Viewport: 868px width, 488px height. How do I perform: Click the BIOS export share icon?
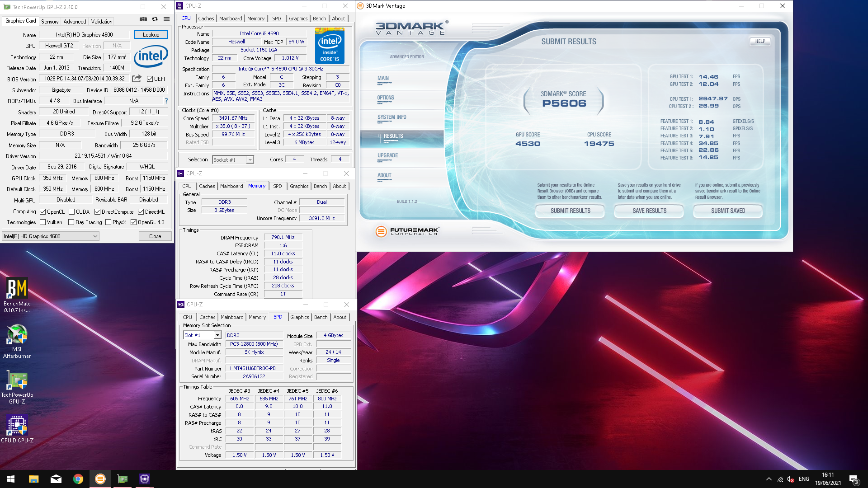[x=137, y=78]
